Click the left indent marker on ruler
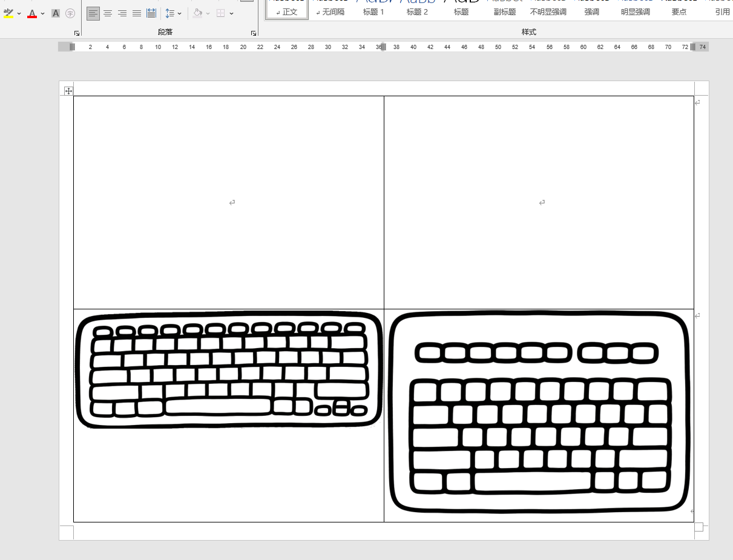Image resolution: width=733 pixels, height=560 pixels. tap(72, 47)
